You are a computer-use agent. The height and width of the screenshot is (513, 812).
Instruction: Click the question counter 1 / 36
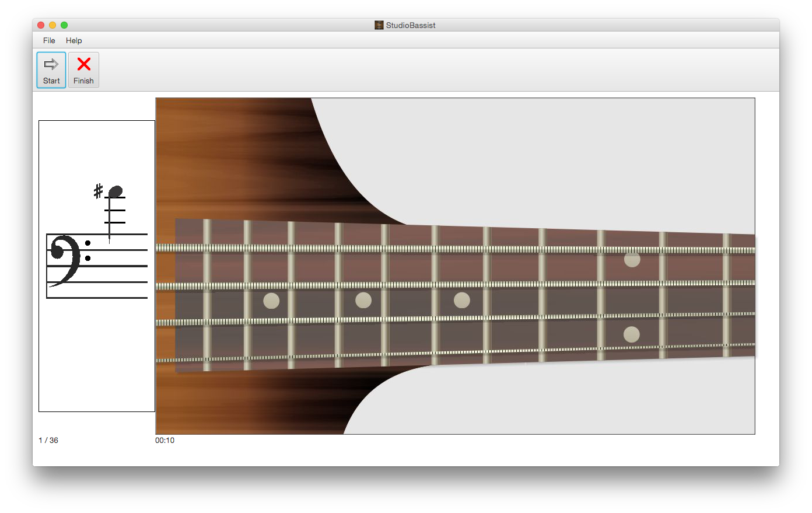point(48,440)
